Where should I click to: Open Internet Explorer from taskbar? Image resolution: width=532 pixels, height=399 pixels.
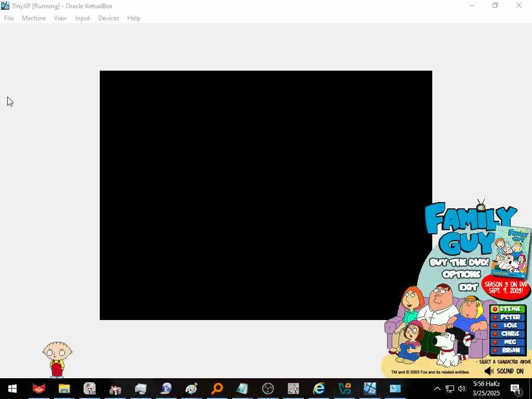point(319,389)
